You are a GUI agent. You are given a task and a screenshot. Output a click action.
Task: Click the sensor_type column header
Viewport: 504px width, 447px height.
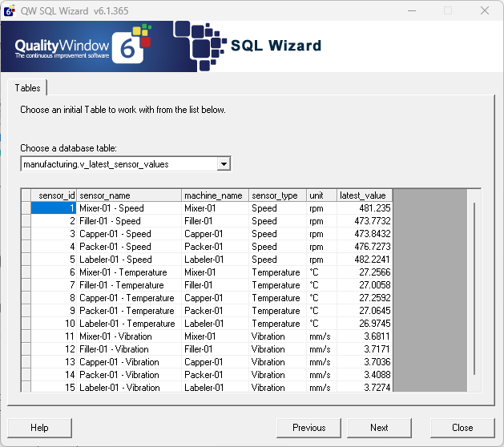point(277,195)
